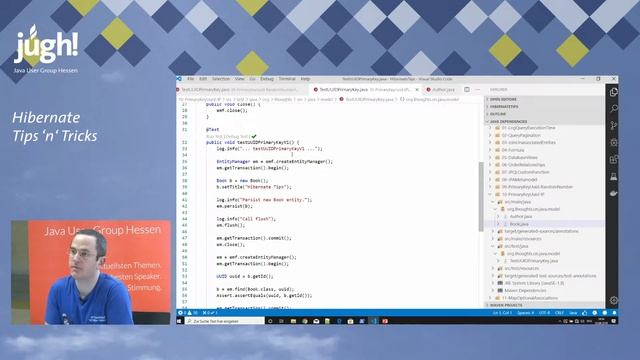Expand the 01-LogQueryExecutionTime project
This screenshot has height=360, width=640.
coord(491,128)
